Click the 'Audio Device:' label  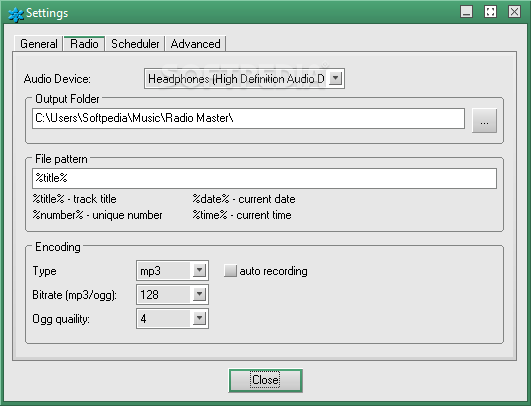point(57,79)
